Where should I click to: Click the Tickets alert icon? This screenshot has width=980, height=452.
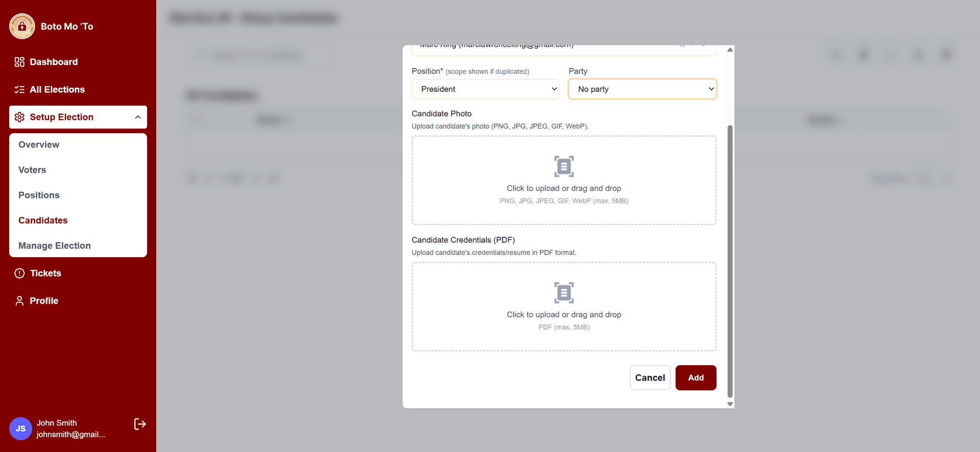click(19, 273)
